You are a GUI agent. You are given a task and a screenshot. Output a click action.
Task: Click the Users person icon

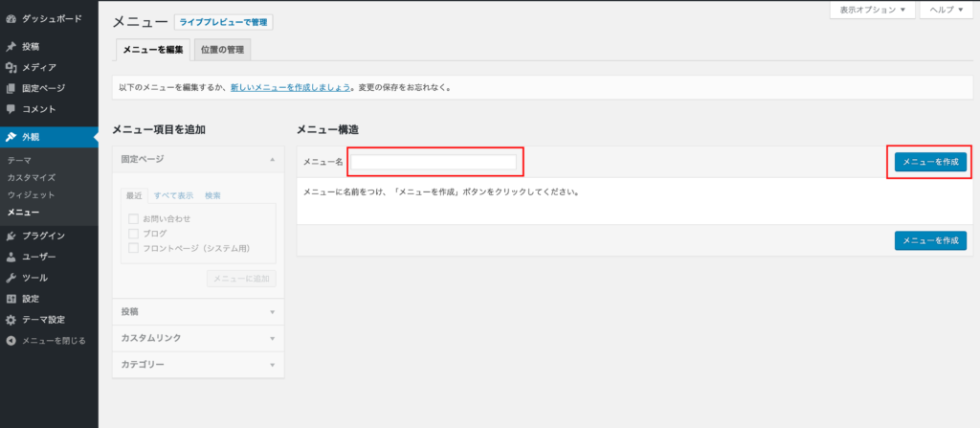click(x=11, y=257)
